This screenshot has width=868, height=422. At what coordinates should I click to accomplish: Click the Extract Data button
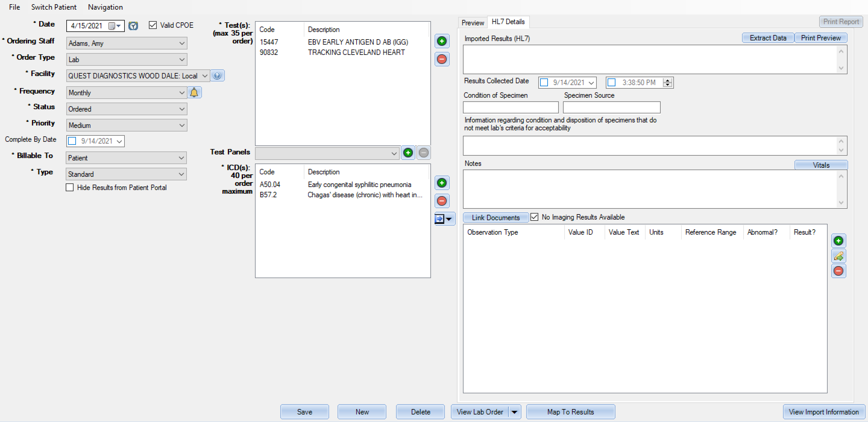[768, 38]
